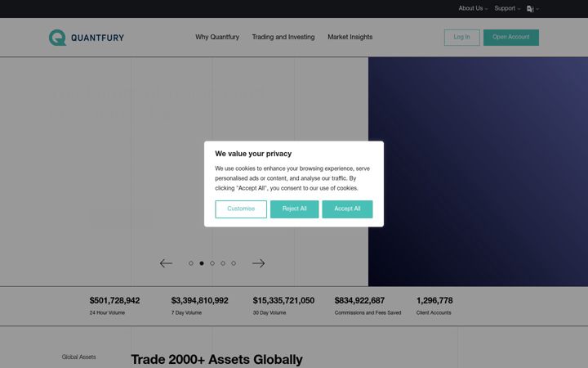Expand the About Us dropdown
The width and height of the screenshot is (588, 368).
[x=473, y=8]
